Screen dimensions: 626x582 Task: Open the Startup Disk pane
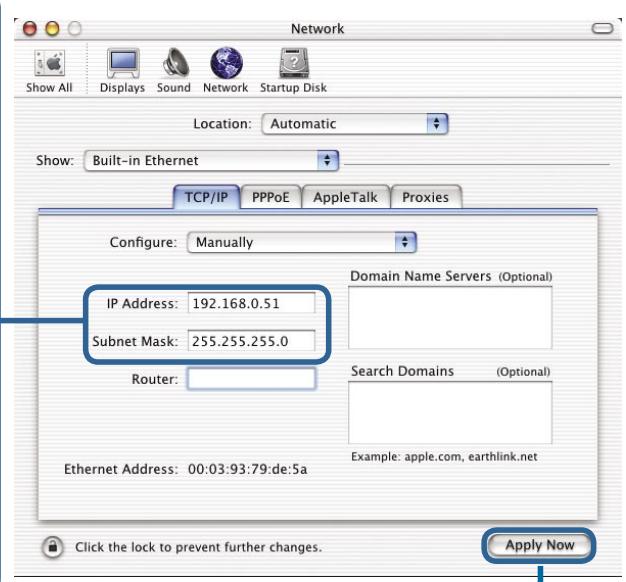coord(293,71)
